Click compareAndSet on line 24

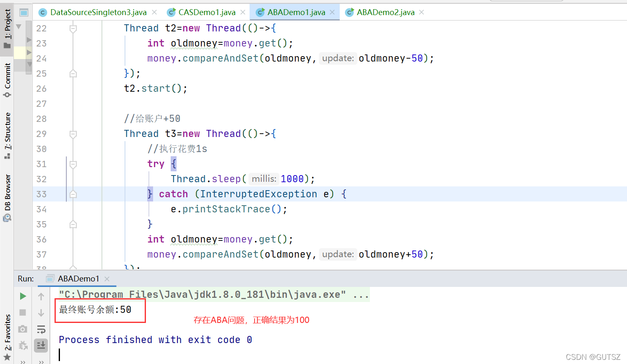coord(221,59)
